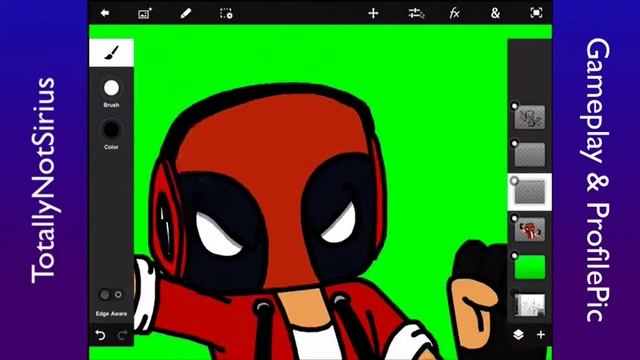
Task: Add a new layer with plus
Action: [541, 335]
